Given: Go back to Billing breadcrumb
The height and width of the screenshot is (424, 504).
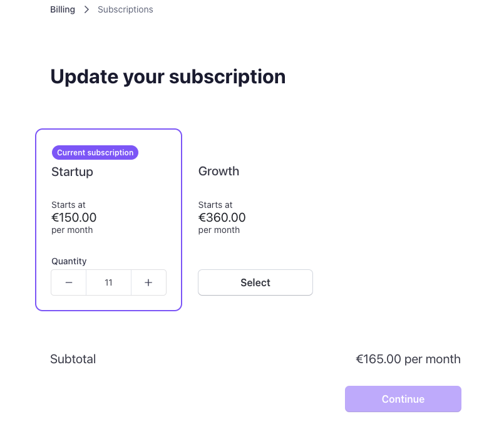Looking at the screenshot, I should point(63,9).
